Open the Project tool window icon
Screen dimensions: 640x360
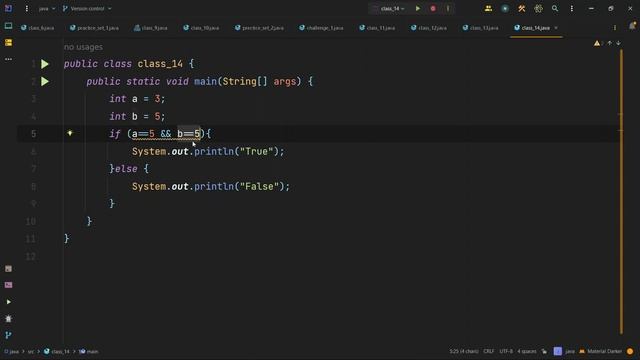8,26
